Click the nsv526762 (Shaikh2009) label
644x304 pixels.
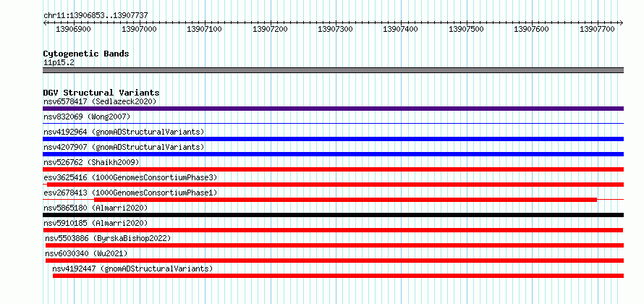coord(91,162)
